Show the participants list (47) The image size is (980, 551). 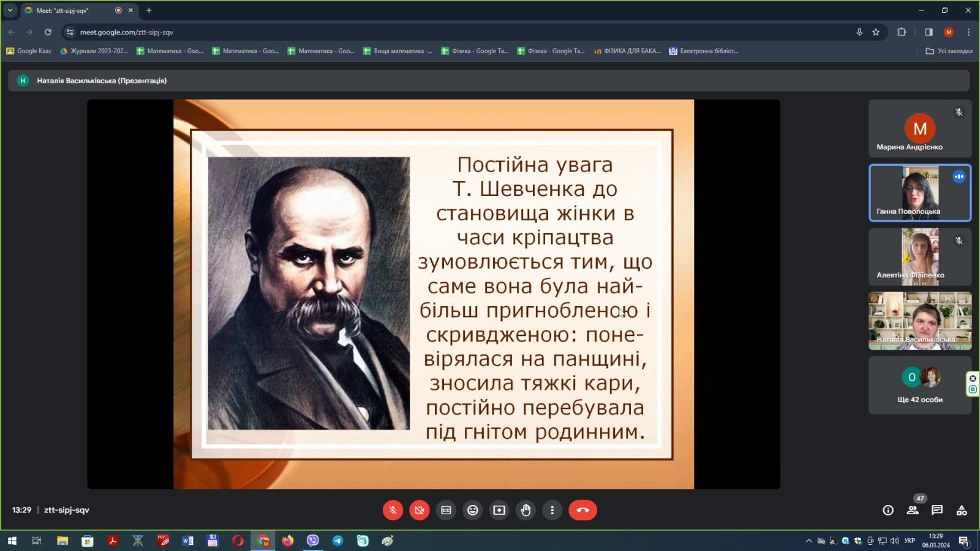coord(913,510)
